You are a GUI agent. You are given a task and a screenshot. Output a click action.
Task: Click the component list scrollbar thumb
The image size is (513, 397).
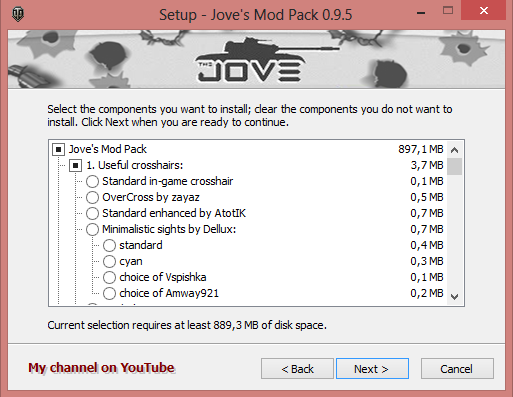454,167
